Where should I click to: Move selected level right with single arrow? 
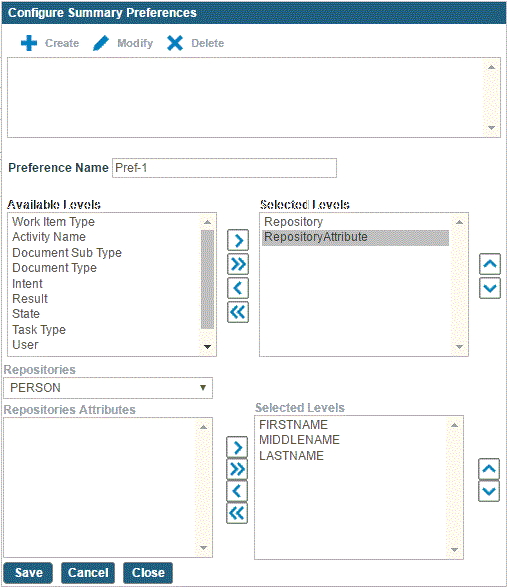pyautogui.click(x=238, y=240)
